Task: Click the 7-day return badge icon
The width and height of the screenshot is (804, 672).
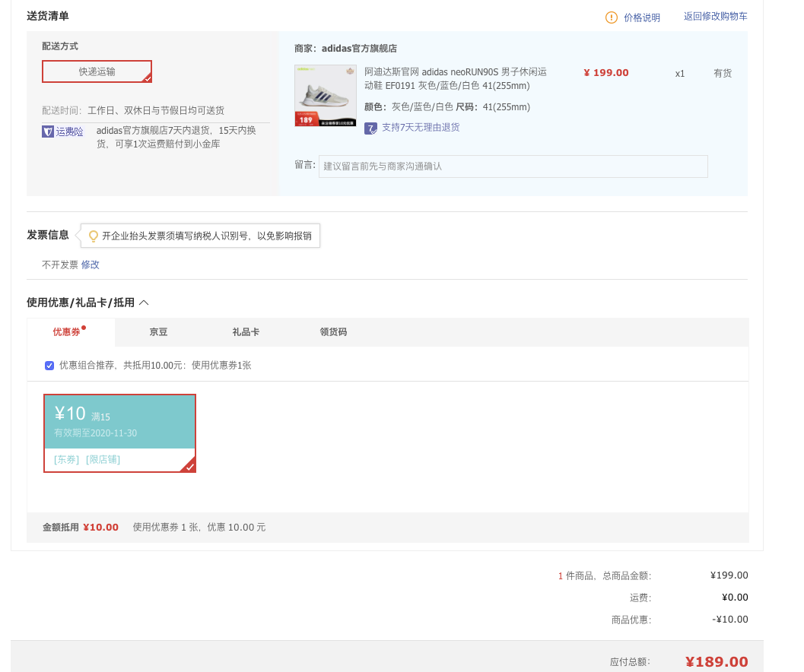Action: [x=370, y=128]
